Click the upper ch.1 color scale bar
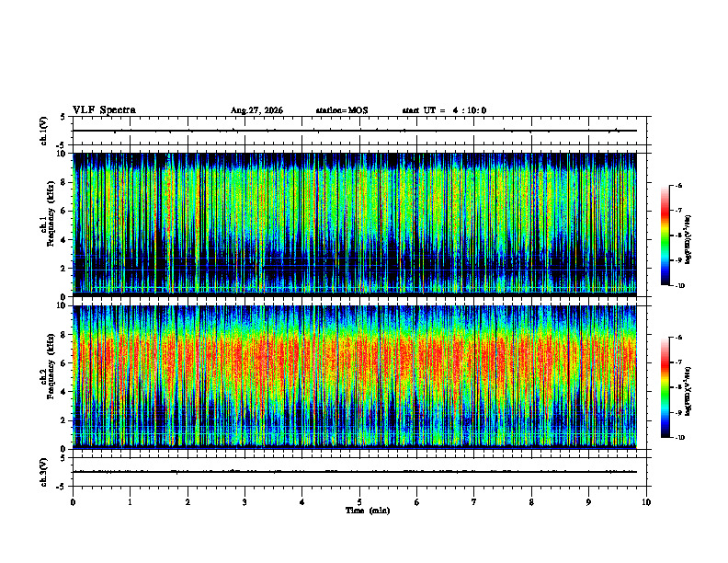Viewport: 728px width, 563px height. 665,236
